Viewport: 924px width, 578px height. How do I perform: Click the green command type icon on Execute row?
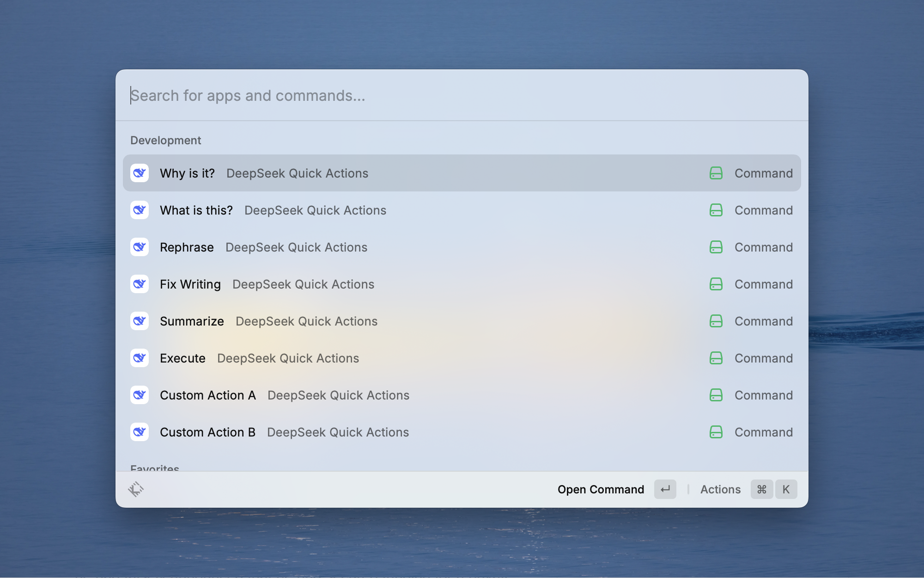(x=716, y=358)
